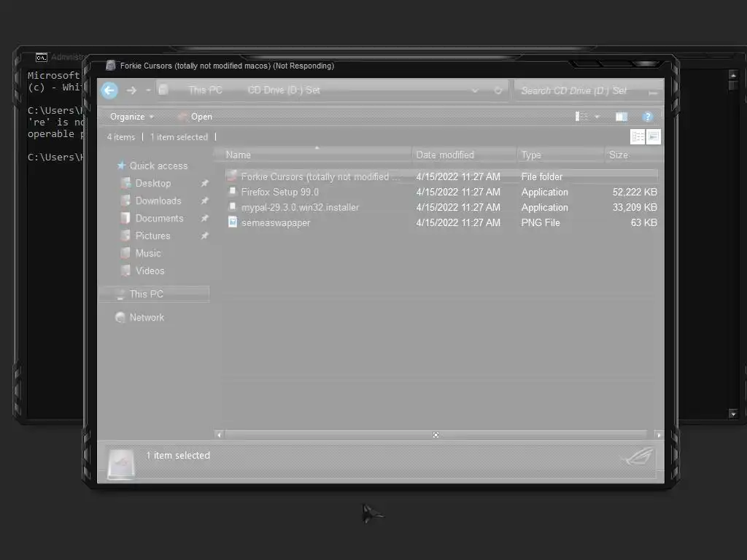Click the pin icon next to Pictures
Image resolution: width=747 pixels, height=560 pixels.
pyautogui.click(x=204, y=236)
